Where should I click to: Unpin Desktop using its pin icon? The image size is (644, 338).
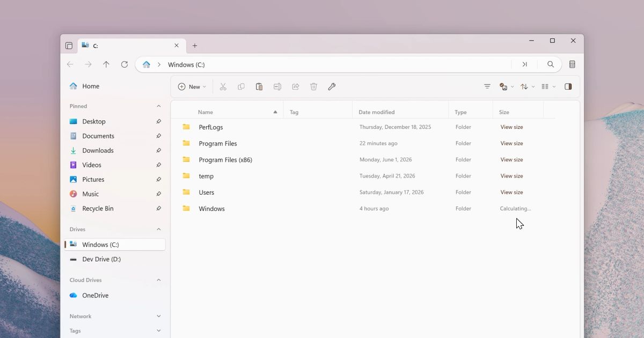pos(159,121)
